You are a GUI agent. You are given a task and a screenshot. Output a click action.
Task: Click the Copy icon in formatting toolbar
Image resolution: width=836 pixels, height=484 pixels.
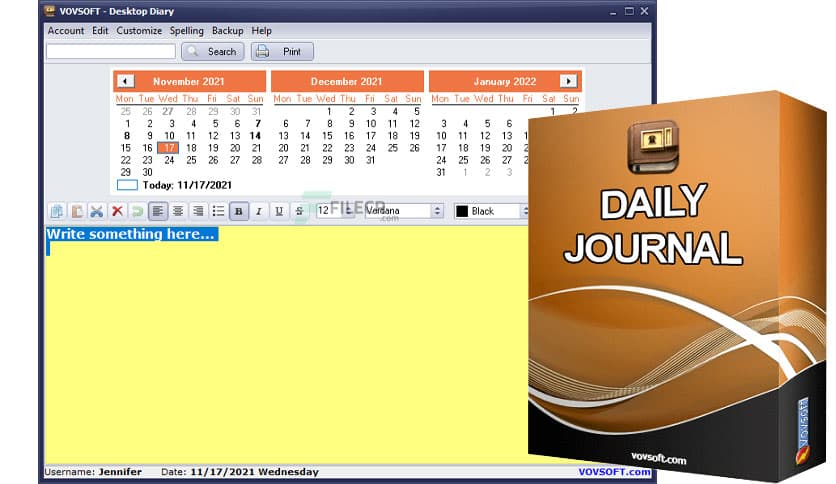(57, 211)
